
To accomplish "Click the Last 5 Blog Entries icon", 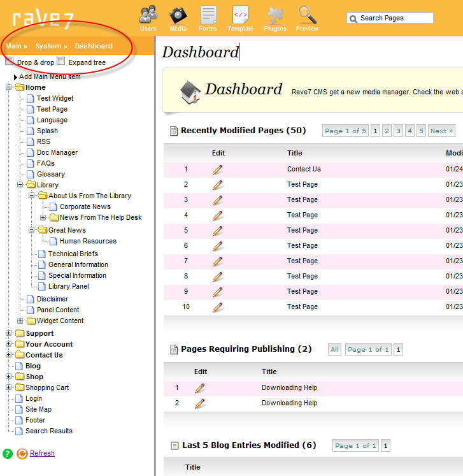I will 175,445.
